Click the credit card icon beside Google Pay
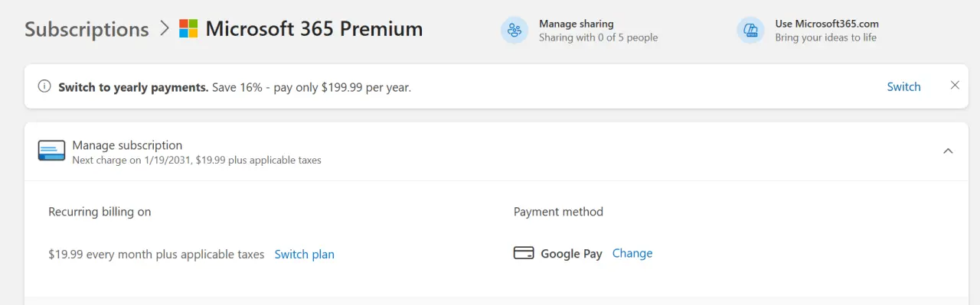The image size is (980, 305). pyautogui.click(x=524, y=253)
